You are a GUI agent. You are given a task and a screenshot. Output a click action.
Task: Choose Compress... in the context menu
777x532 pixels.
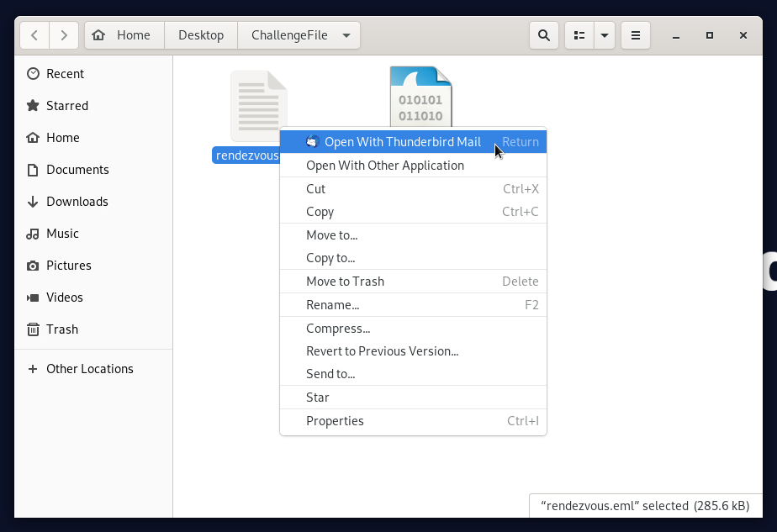338,329
